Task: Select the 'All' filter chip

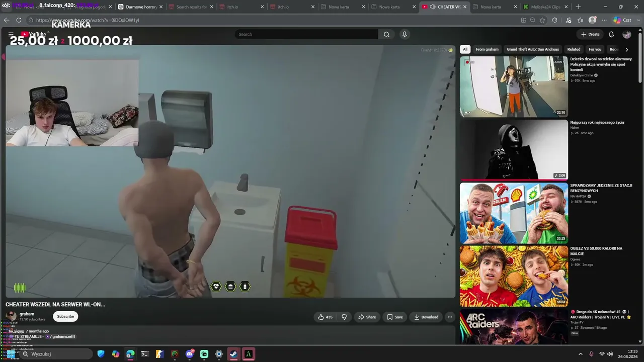Action: coord(465,49)
